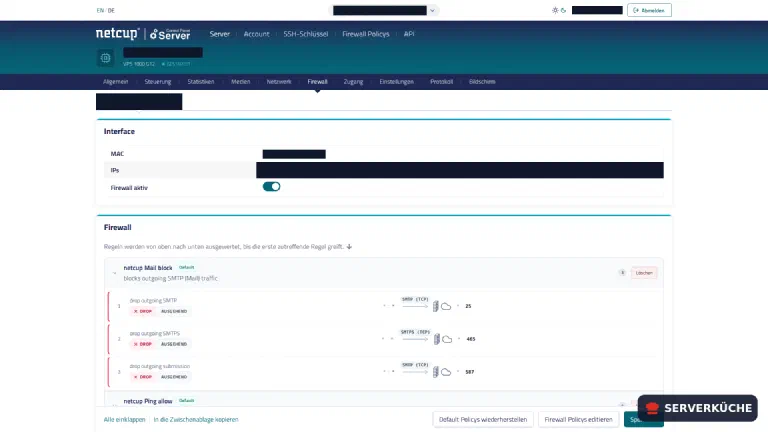Click the cloud icon in port 465 row
Screen dimensions: 768x432
(x=447, y=339)
